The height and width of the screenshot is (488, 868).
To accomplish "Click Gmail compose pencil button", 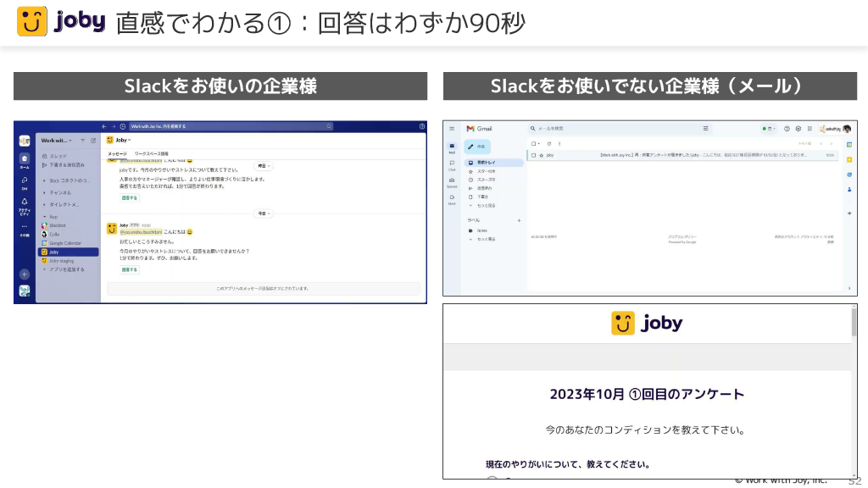I will click(x=477, y=147).
